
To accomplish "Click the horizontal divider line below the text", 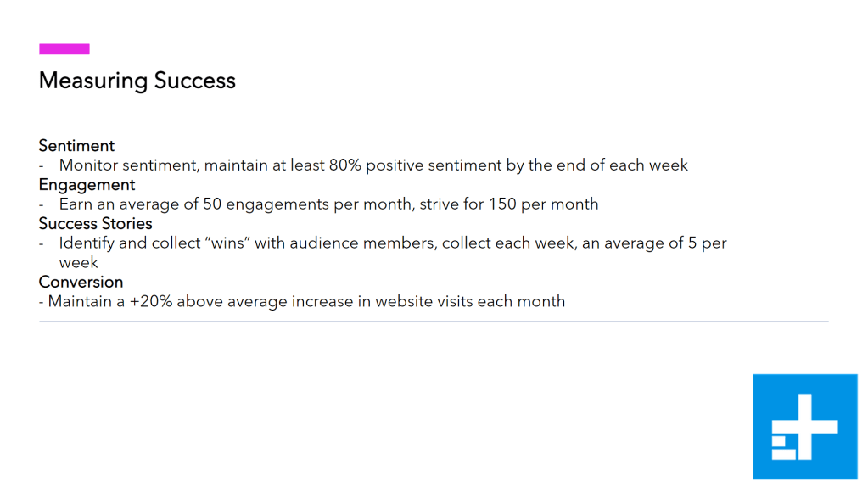I will pyautogui.click(x=433, y=322).
